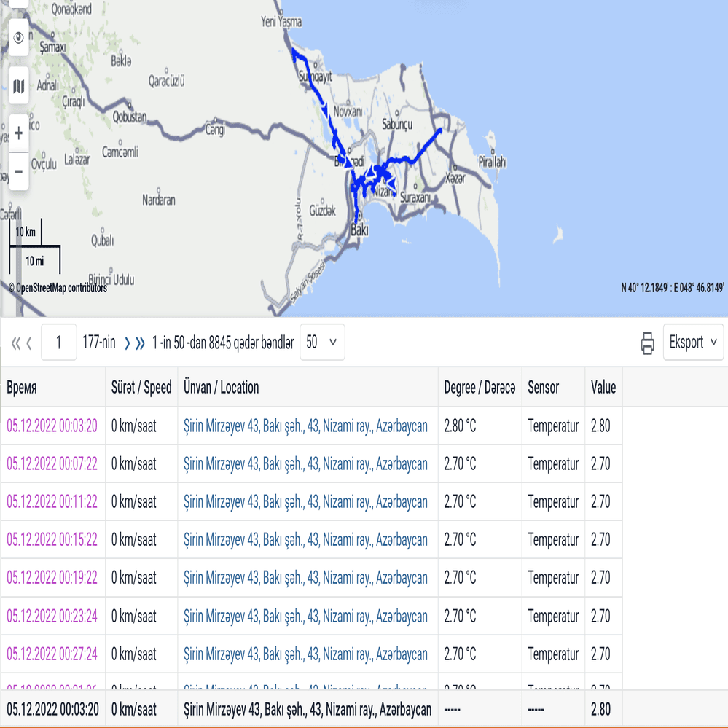Screen dimensions: 728x728
Task: Click inside the page number field
Action: click(x=58, y=342)
